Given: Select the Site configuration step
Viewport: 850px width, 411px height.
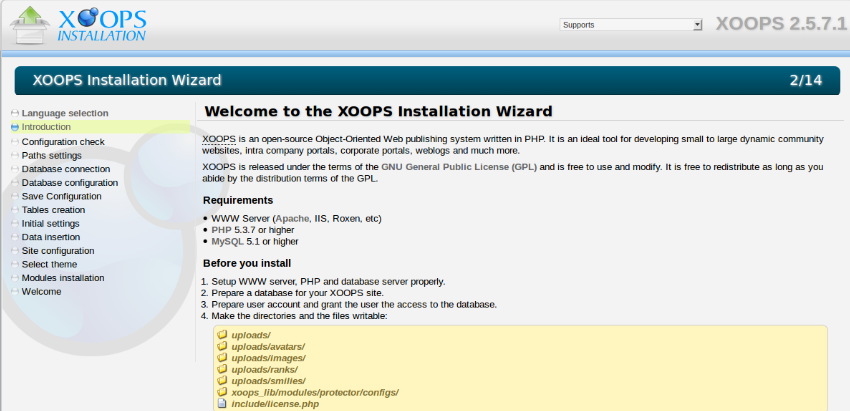Looking at the screenshot, I should 58,251.
